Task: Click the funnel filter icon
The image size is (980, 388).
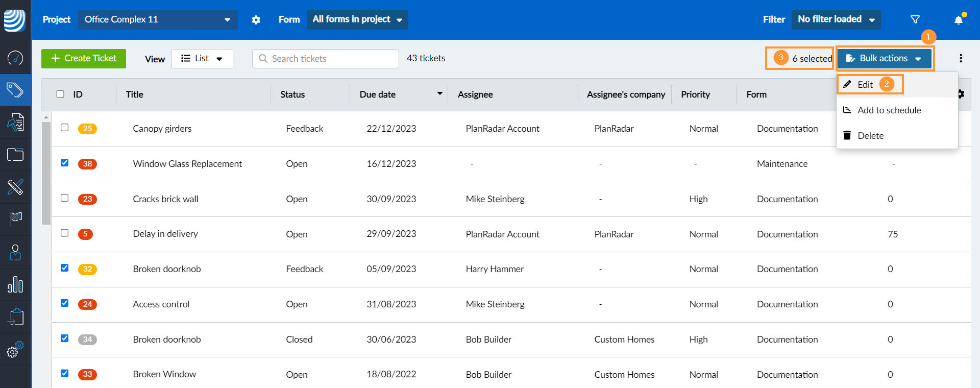Action: coord(915,19)
